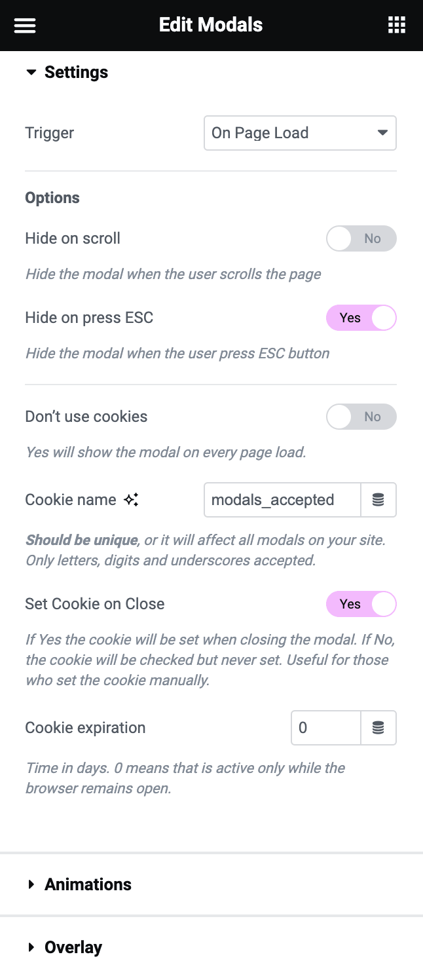Viewport: 423px width, 980px height.
Task: Open the hamburger menu
Action: pos(25,26)
